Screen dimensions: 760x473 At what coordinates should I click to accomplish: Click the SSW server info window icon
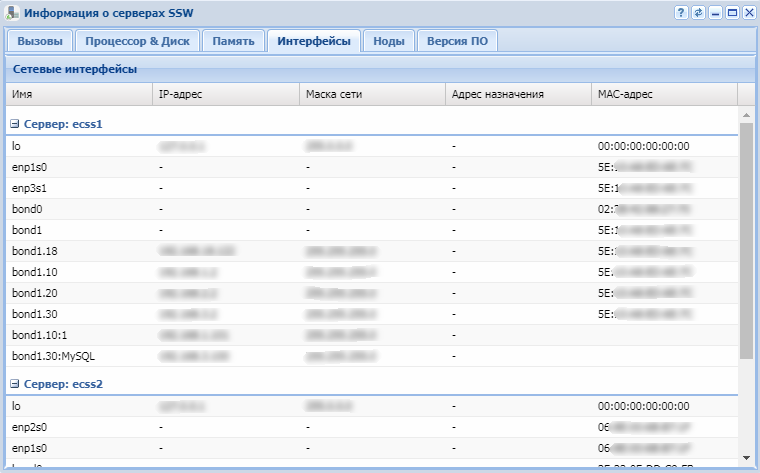(x=12, y=13)
